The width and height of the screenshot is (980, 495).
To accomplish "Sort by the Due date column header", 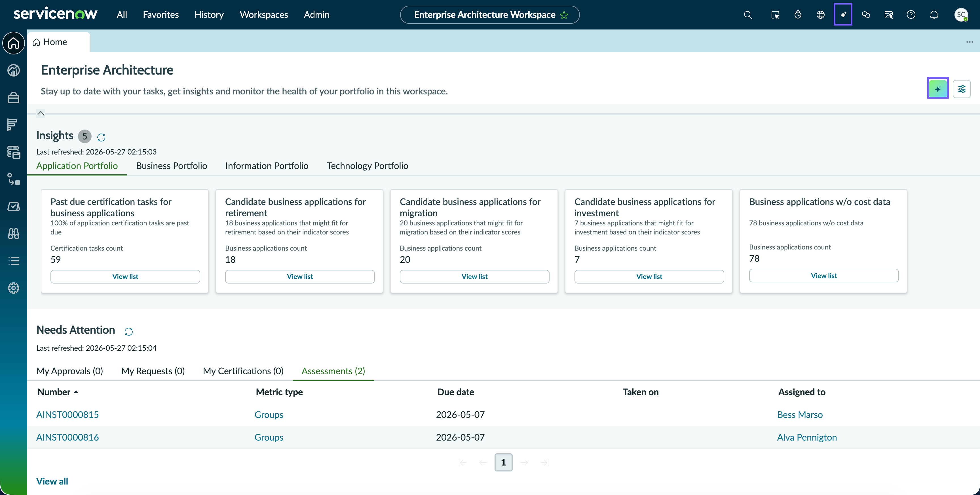I will click(455, 392).
